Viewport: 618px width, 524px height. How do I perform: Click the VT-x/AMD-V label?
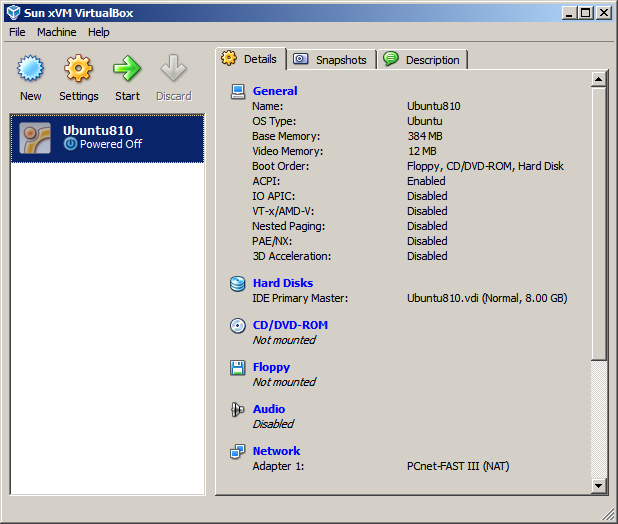point(283,212)
